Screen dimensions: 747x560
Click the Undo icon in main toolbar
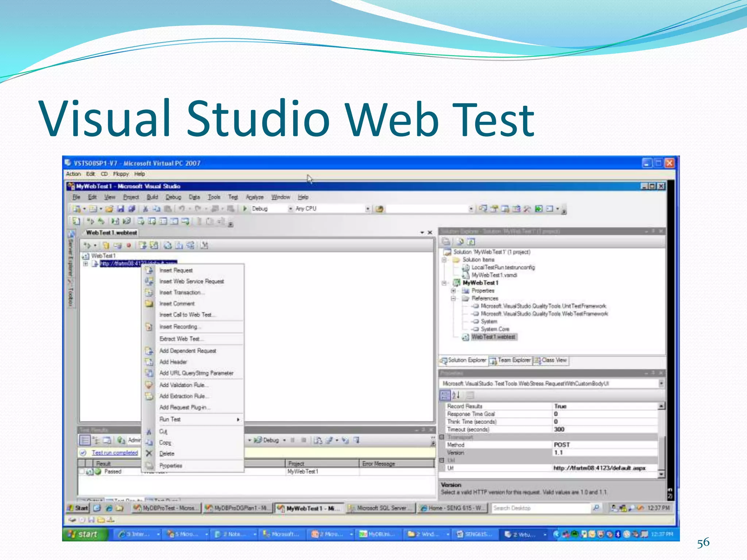[x=182, y=209]
